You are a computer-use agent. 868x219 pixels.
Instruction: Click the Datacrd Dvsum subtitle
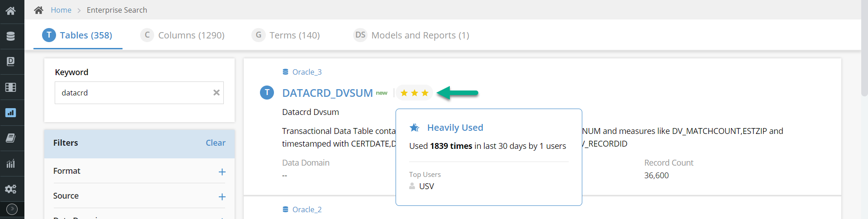coord(311,112)
